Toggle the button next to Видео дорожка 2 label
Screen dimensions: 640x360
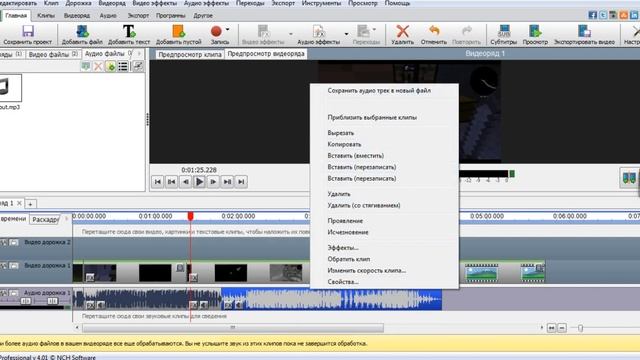pos(14,242)
